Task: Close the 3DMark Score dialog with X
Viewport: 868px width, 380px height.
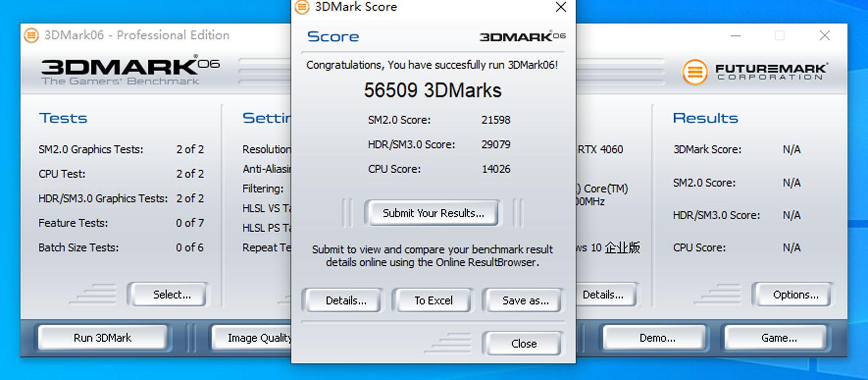Action: tap(561, 7)
